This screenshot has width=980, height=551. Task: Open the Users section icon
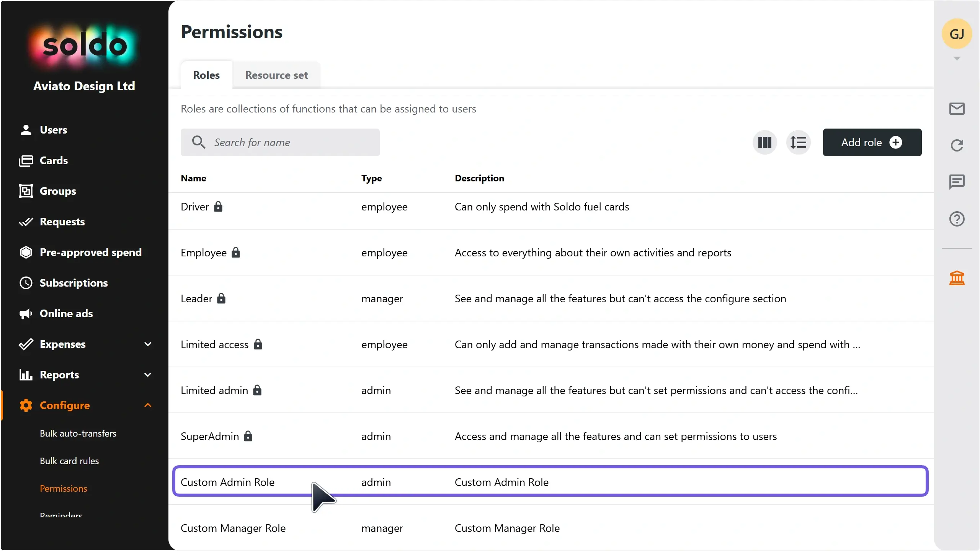pos(26,130)
